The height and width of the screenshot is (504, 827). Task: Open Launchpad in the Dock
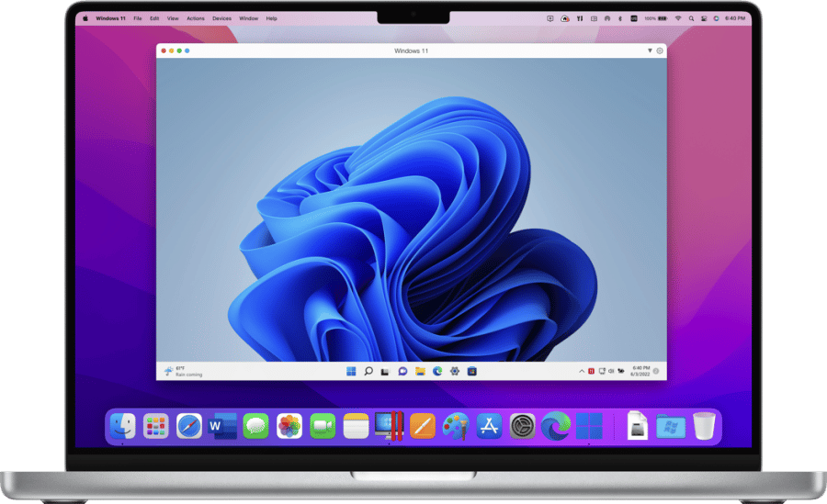156,426
